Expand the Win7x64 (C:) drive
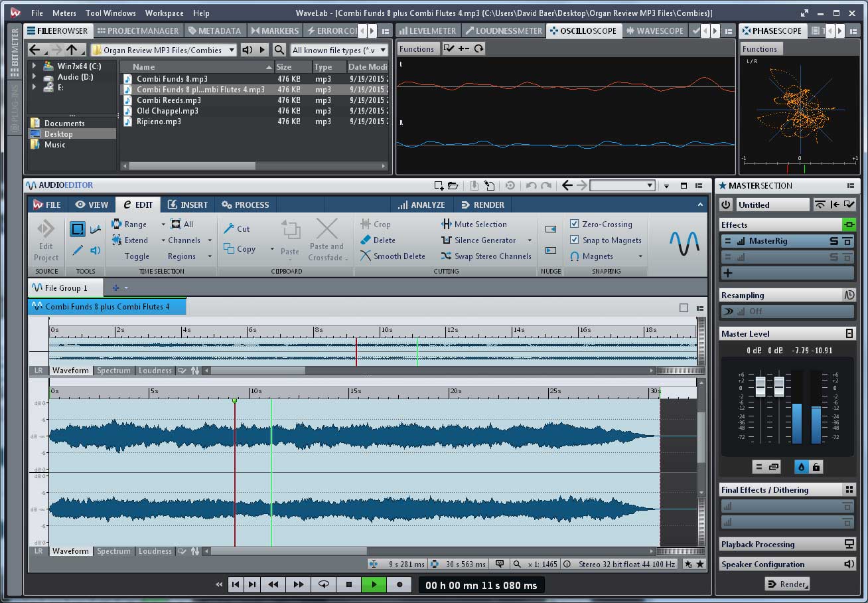This screenshot has height=603, width=868. click(x=34, y=66)
